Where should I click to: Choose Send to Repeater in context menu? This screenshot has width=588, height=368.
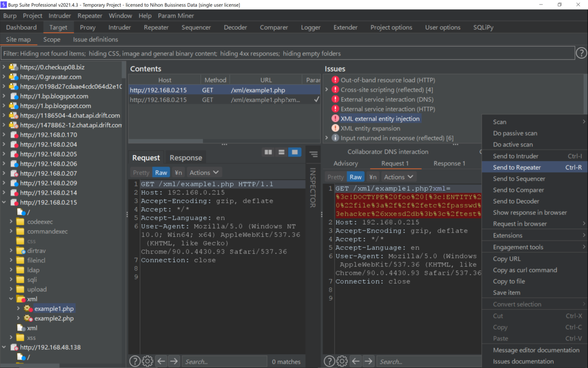tap(535, 167)
